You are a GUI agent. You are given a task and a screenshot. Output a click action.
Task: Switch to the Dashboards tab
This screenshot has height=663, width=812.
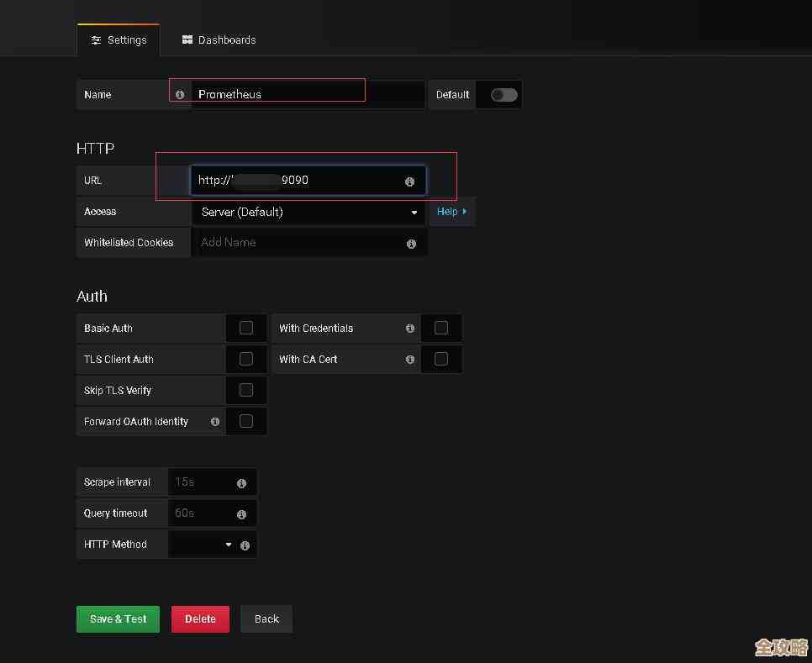(219, 39)
